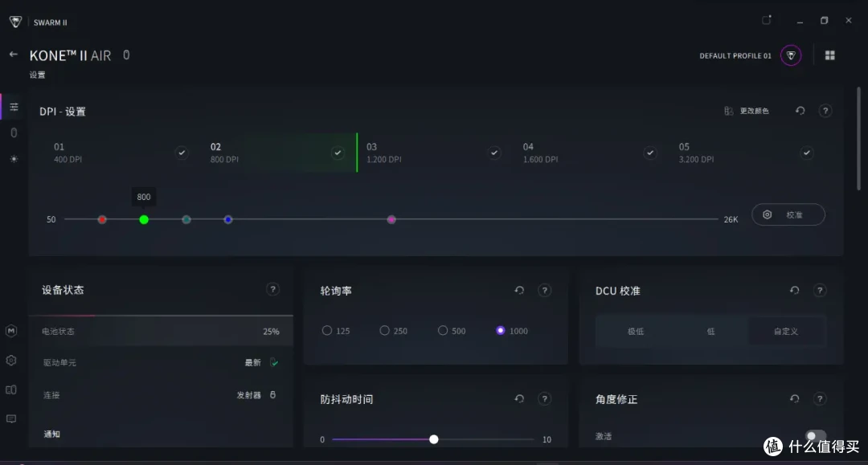Select 500 polling rate
868x465 pixels.
tap(442, 330)
